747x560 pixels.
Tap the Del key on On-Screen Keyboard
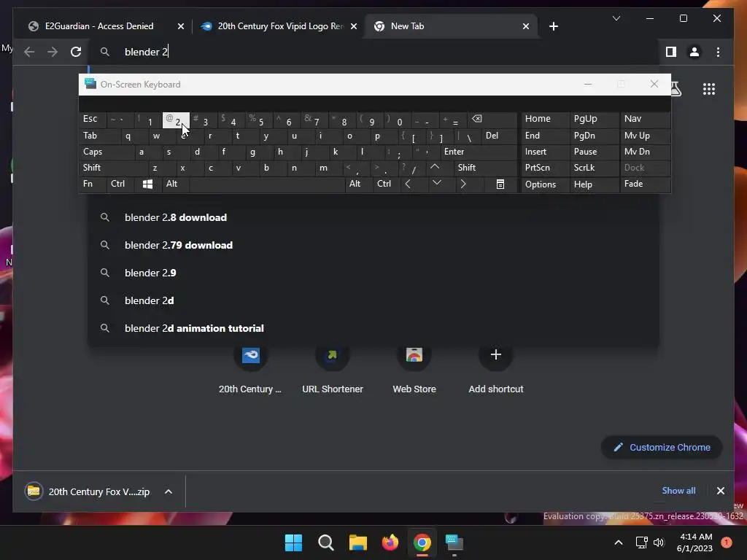click(x=499, y=136)
